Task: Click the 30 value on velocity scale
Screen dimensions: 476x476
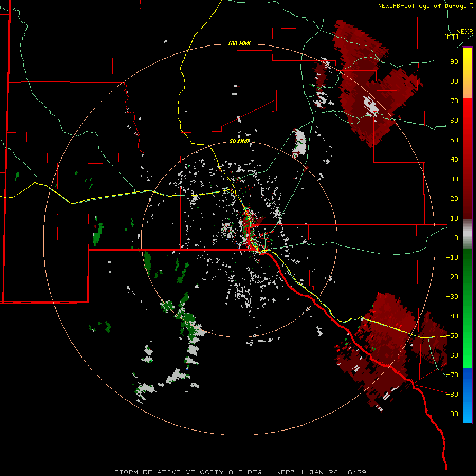Action: click(x=454, y=179)
